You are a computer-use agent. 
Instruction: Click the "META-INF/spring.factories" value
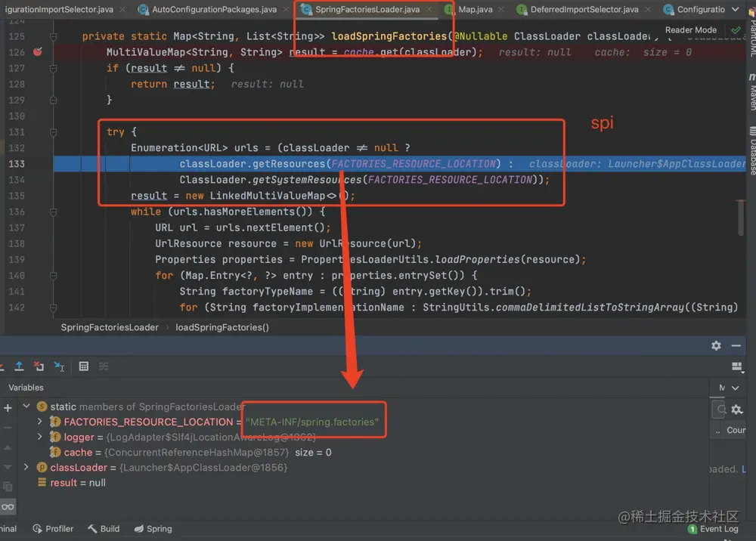click(312, 422)
